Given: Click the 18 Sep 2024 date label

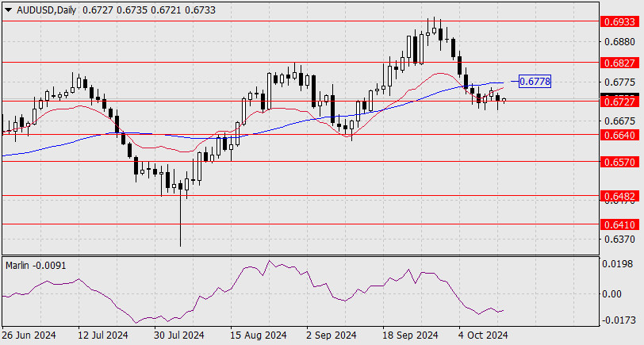Looking at the screenshot, I should 410,335.
